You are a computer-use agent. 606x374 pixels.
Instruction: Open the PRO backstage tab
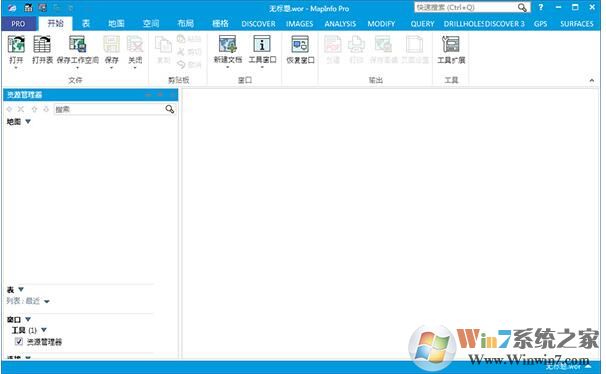click(x=19, y=24)
